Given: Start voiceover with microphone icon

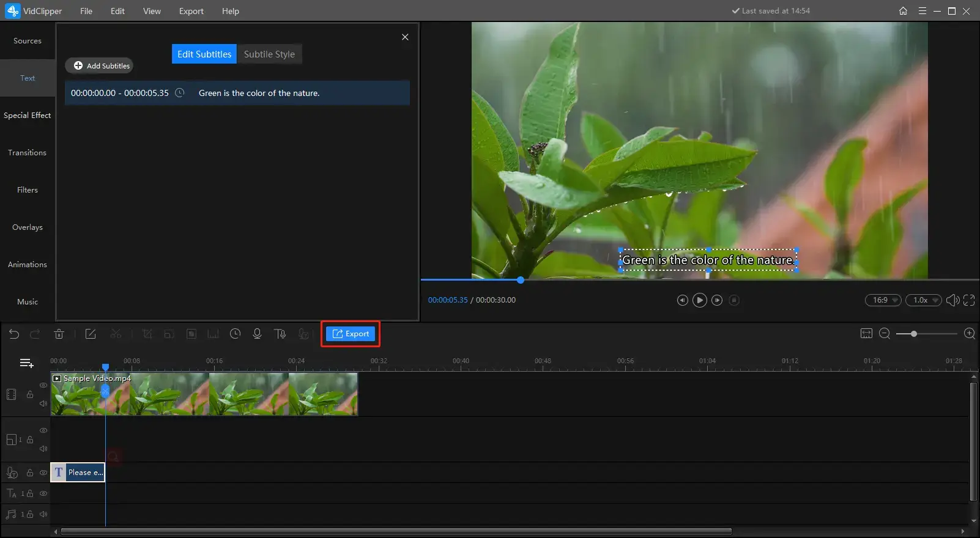Looking at the screenshot, I should 257,334.
